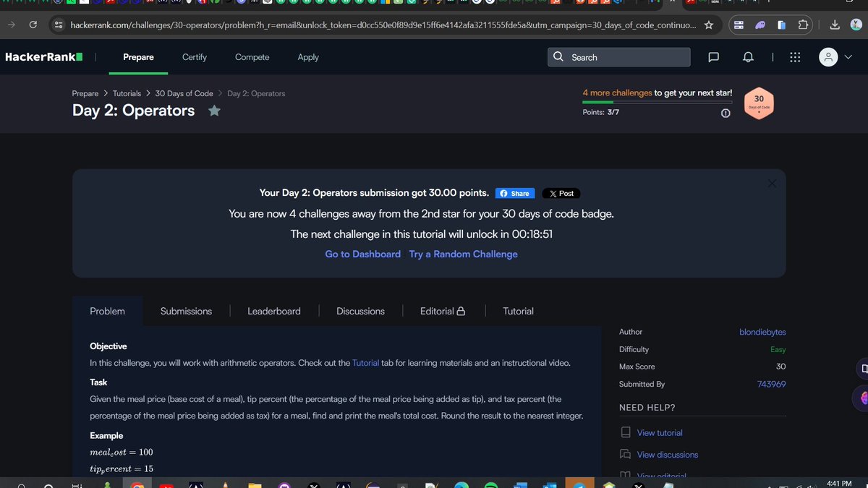The image size is (868, 488).
Task: Click the top floating widget at the right edge
Action: (x=861, y=368)
